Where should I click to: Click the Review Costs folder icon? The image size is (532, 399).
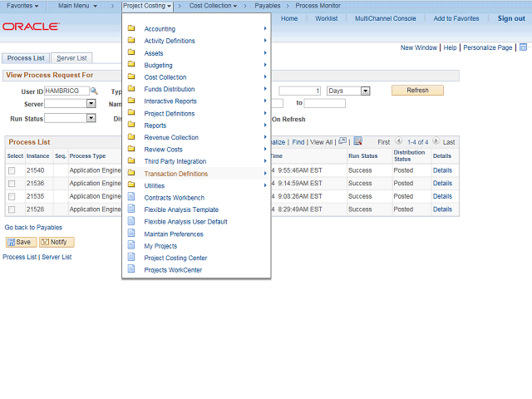point(131,149)
